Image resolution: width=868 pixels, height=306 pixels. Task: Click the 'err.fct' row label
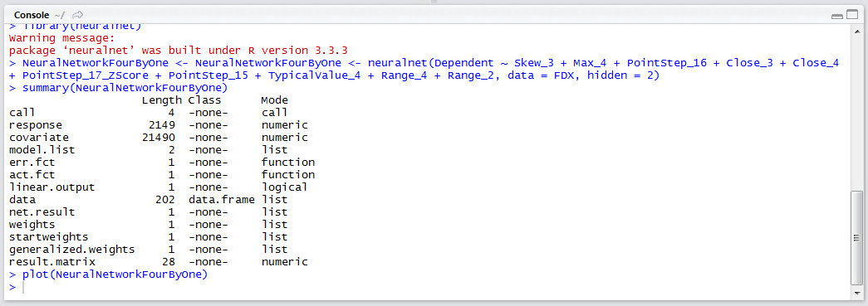[x=32, y=163]
